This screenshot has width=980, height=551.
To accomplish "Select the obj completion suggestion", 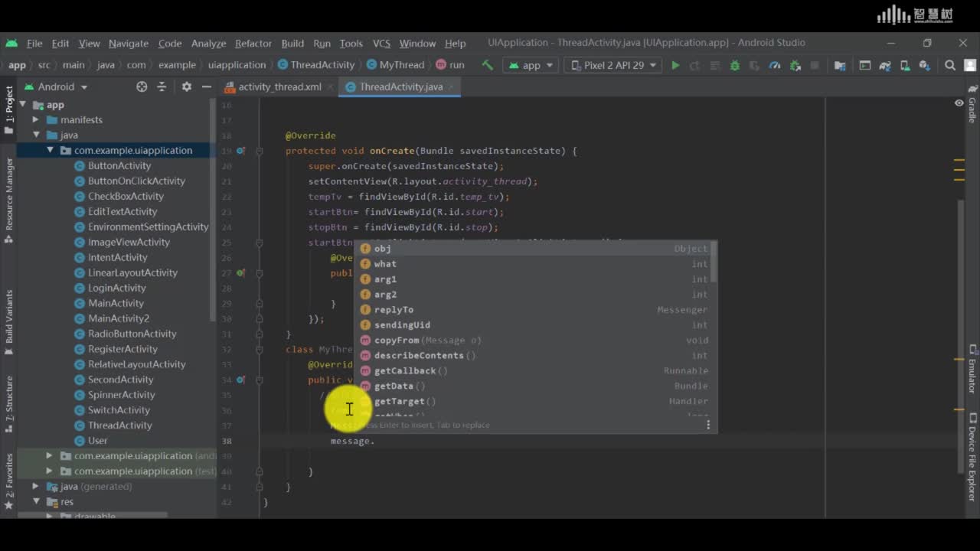I will pos(534,249).
